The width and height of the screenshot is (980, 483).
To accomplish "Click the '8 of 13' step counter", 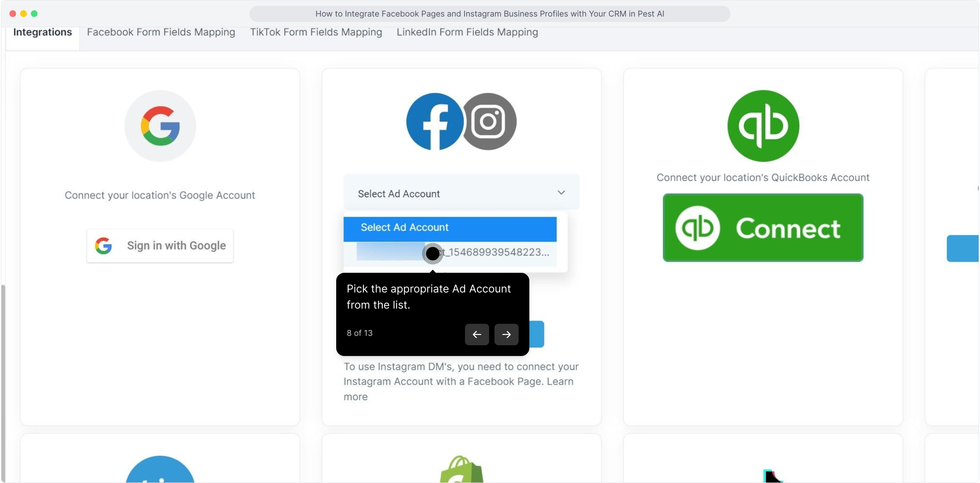I will pyautogui.click(x=359, y=333).
